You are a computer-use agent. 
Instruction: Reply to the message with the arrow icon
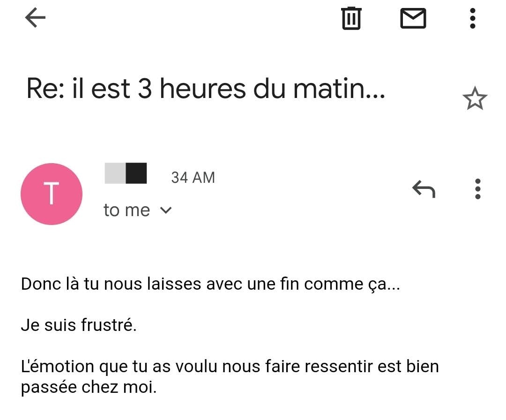pyautogui.click(x=424, y=189)
